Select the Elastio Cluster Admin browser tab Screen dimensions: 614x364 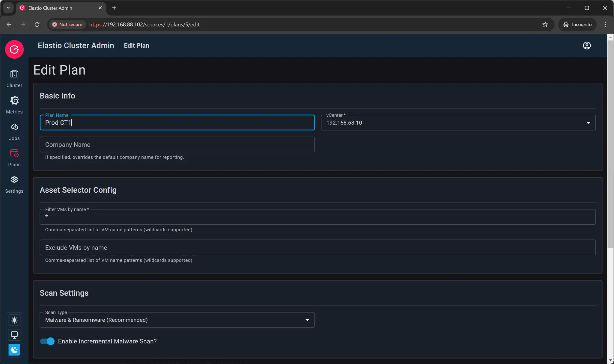tap(61, 8)
